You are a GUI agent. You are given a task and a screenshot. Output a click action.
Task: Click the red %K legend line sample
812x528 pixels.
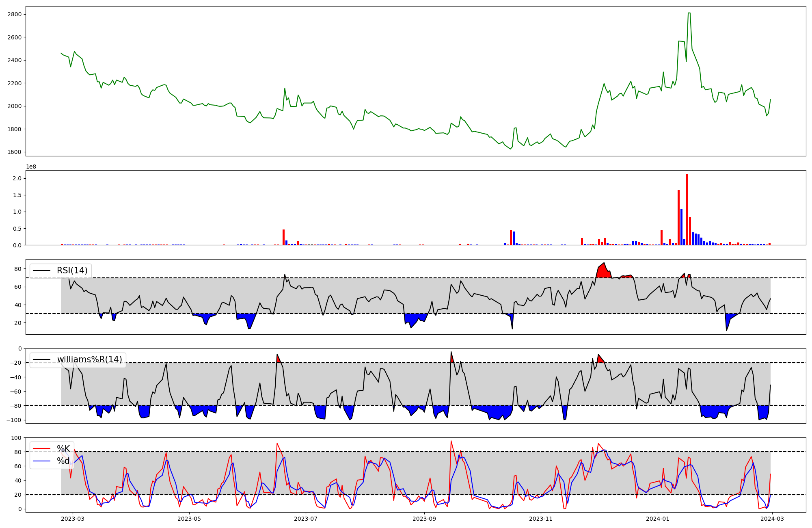(x=41, y=448)
